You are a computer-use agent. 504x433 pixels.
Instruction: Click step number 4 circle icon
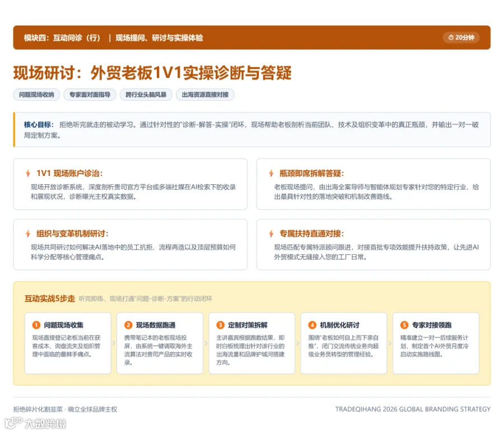click(x=312, y=325)
